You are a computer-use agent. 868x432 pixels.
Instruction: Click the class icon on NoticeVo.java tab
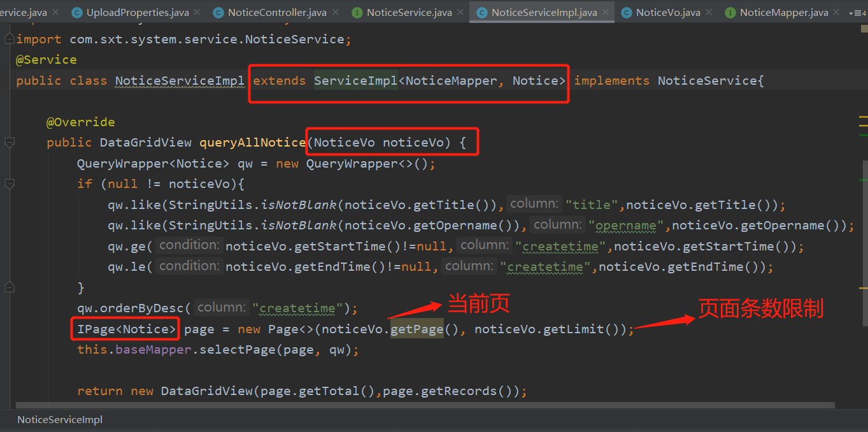click(x=627, y=12)
